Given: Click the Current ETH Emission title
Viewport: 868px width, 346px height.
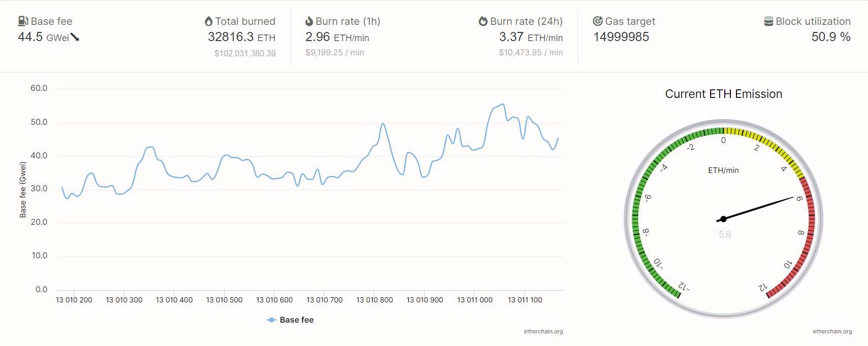Looking at the screenshot, I should pos(723,94).
